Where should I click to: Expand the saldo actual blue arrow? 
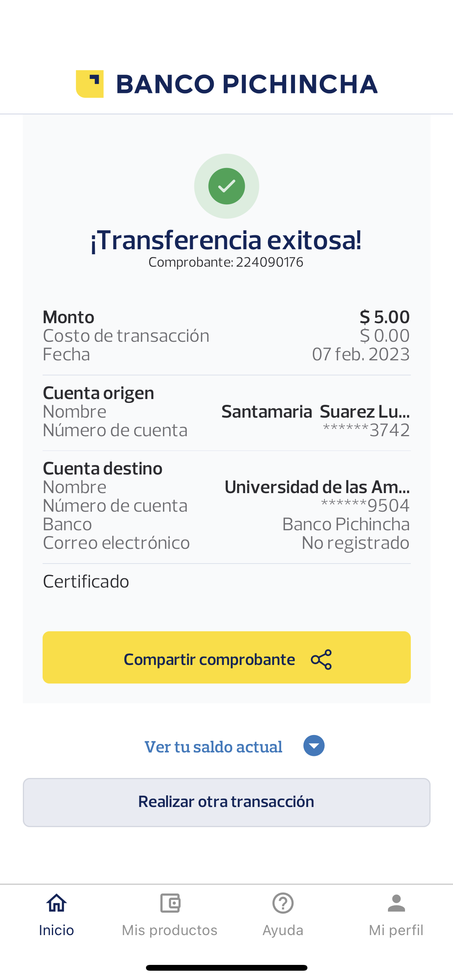click(x=314, y=746)
